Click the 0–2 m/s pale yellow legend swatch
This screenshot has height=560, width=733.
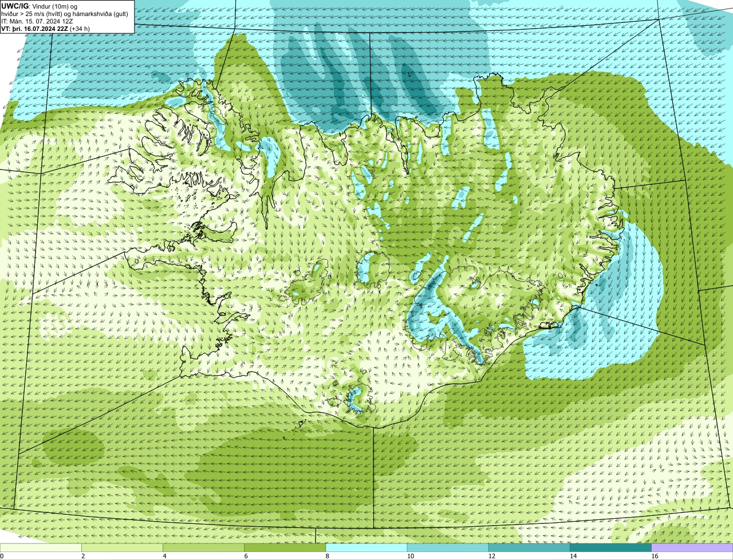coord(41,548)
